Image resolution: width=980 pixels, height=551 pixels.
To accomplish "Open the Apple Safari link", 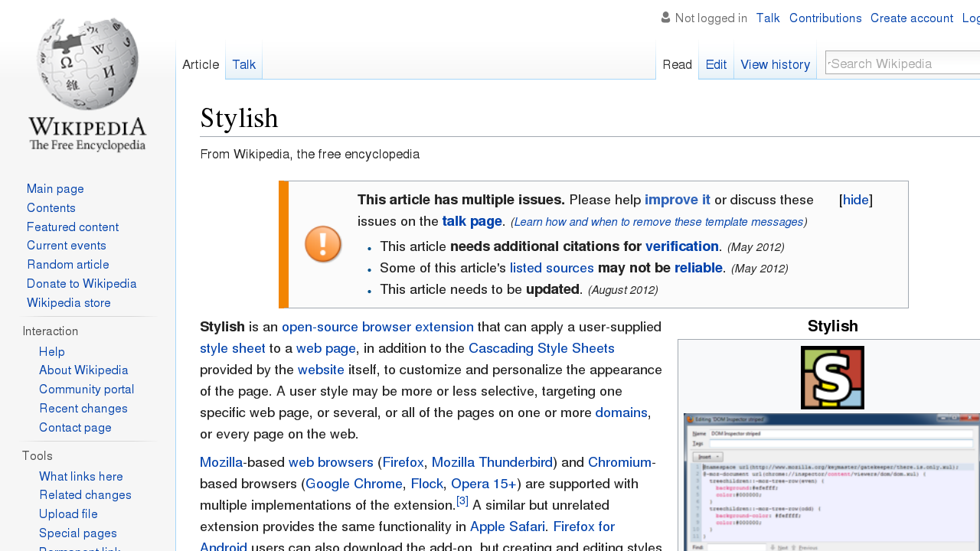I will point(508,527).
